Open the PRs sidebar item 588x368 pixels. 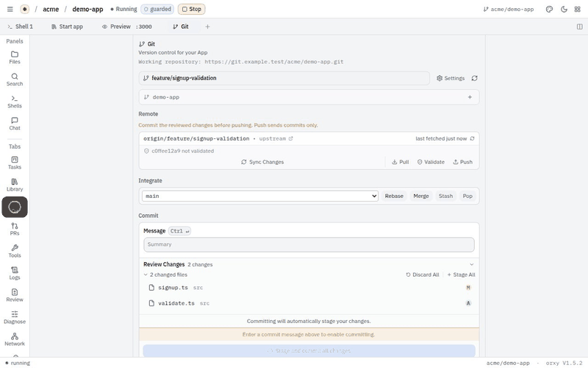click(15, 229)
